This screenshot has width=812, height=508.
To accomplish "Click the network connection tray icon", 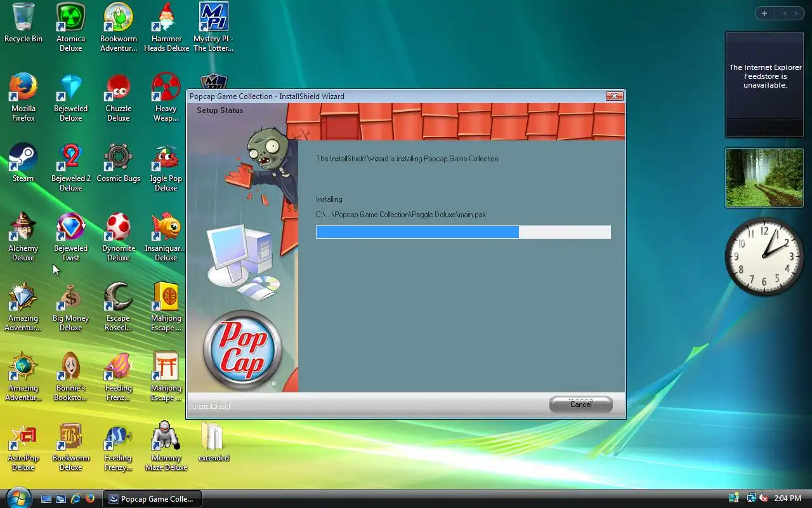I will point(752,498).
